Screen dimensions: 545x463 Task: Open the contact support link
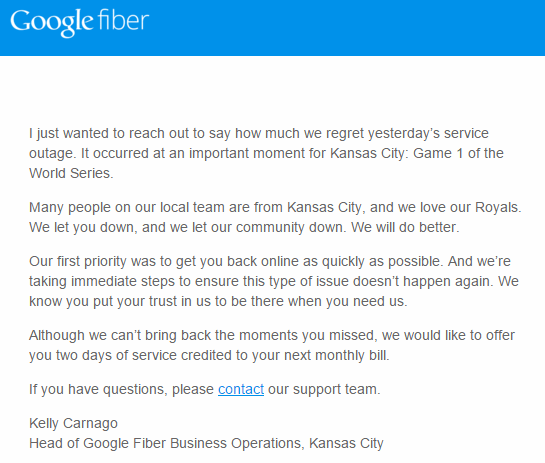click(x=241, y=389)
